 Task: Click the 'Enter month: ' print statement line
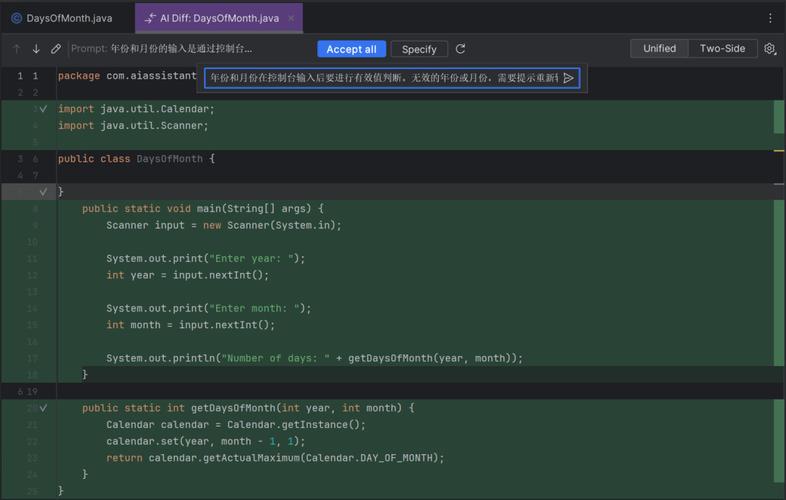point(209,308)
